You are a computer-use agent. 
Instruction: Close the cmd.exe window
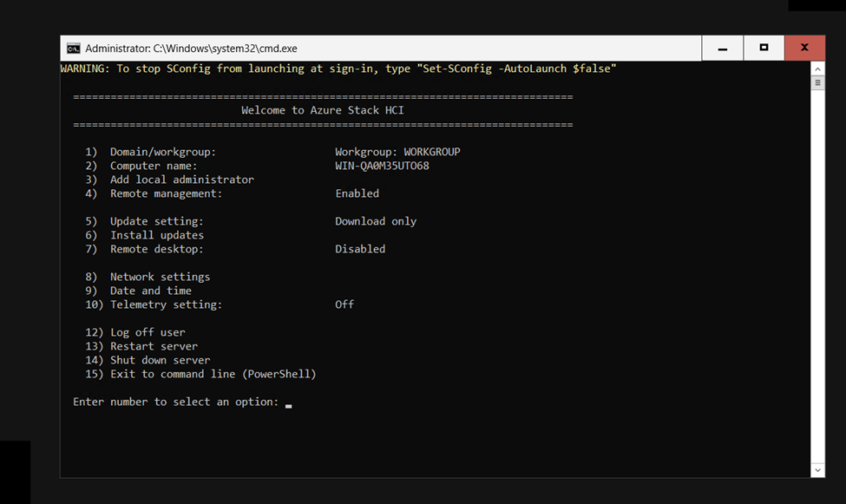coord(804,48)
